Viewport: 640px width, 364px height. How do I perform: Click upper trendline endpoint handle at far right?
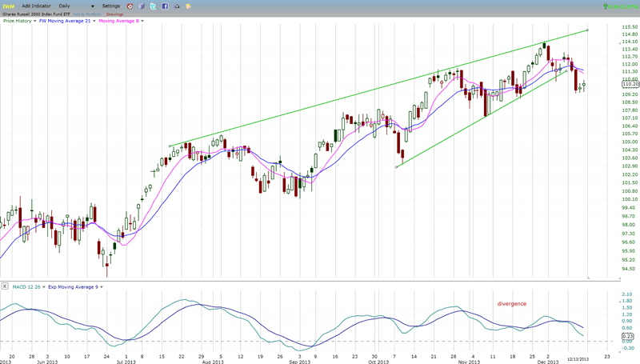[x=587, y=30]
